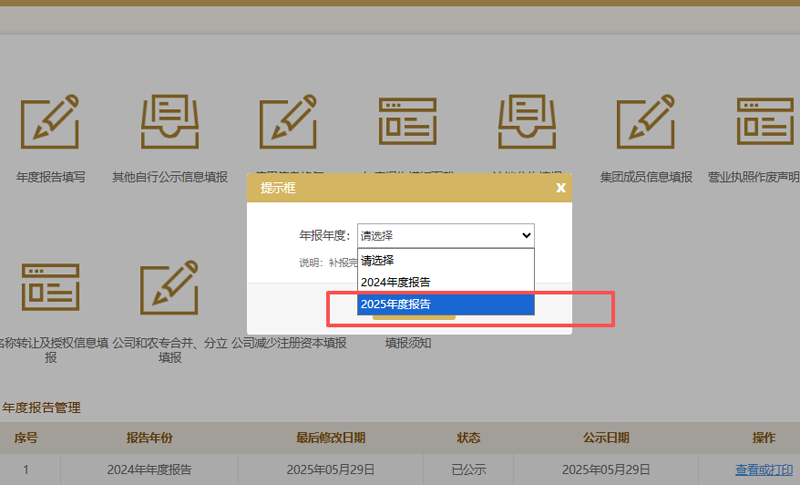Open the 查看或打印 link for 2024 report
The image size is (800, 485).
click(x=764, y=469)
